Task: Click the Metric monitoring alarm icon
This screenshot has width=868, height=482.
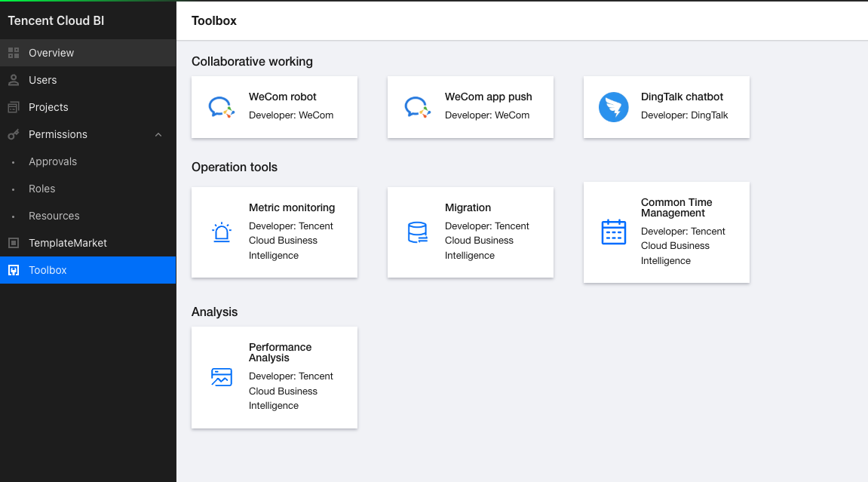Action: [221, 232]
